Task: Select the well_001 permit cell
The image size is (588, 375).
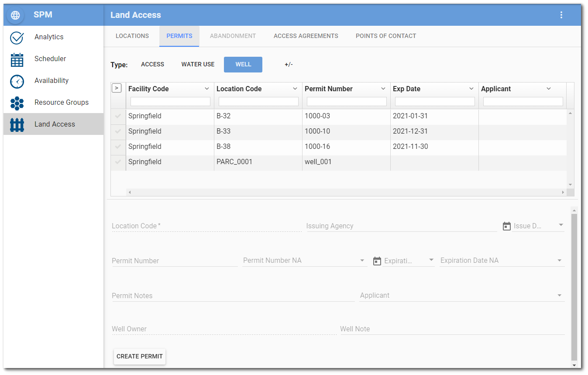Action: (347, 162)
